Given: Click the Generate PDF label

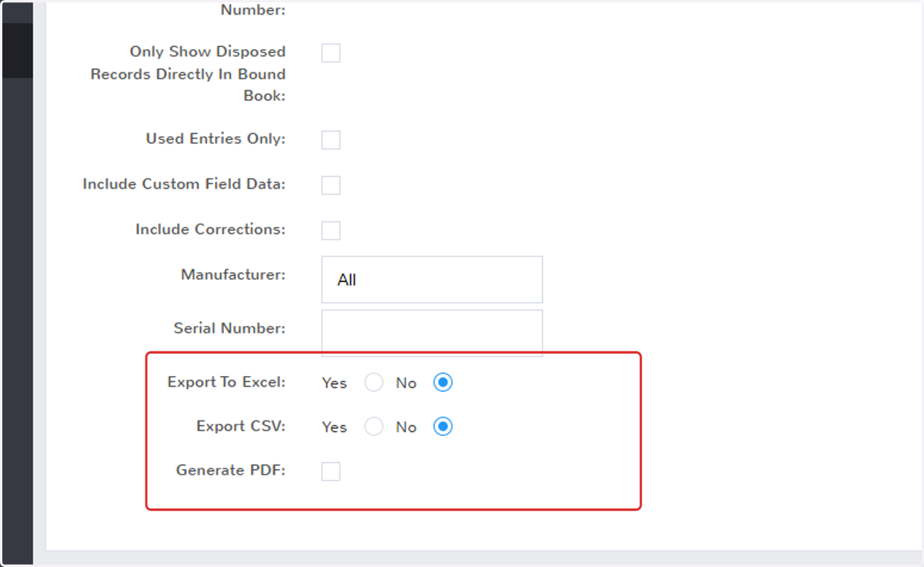Looking at the screenshot, I should (x=231, y=470).
